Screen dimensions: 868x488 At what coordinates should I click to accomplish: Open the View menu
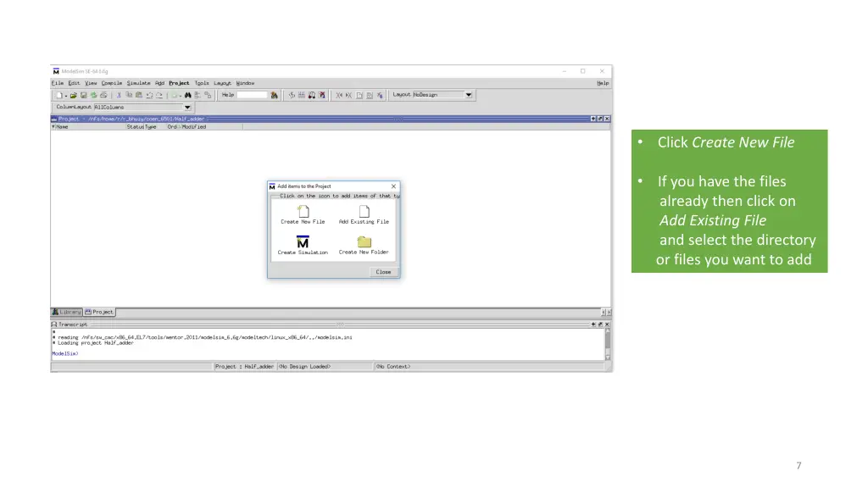(x=91, y=83)
